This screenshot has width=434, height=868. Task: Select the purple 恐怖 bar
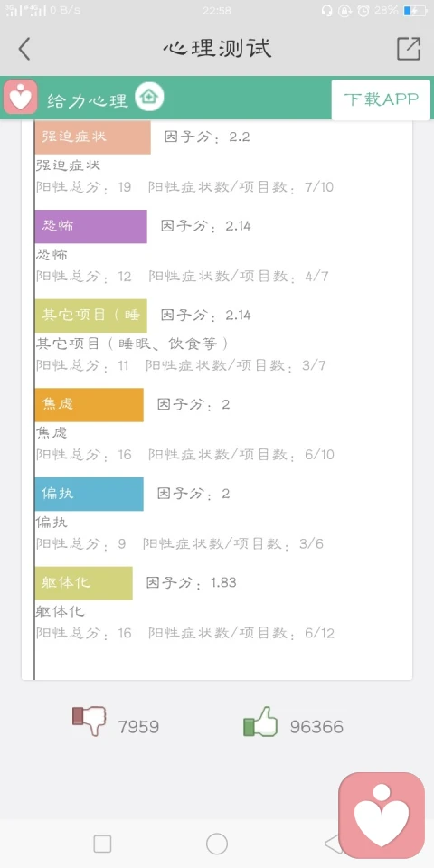pyautogui.click(x=90, y=226)
